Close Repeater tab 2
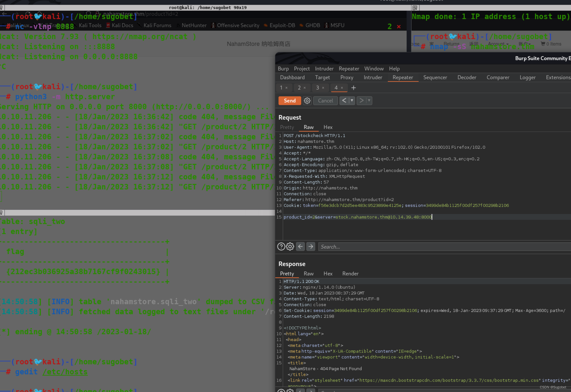 pyautogui.click(x=304, y=88)
